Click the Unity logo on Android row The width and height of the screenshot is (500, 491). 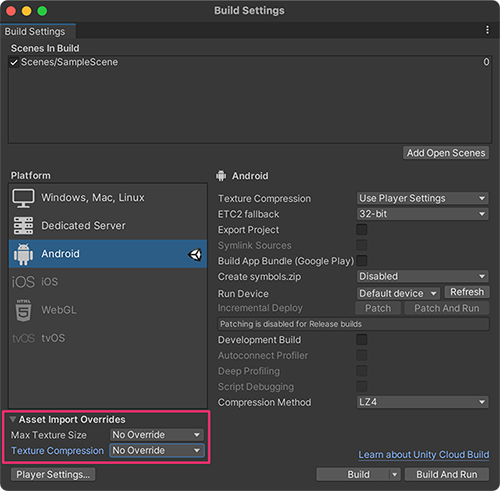195,255
